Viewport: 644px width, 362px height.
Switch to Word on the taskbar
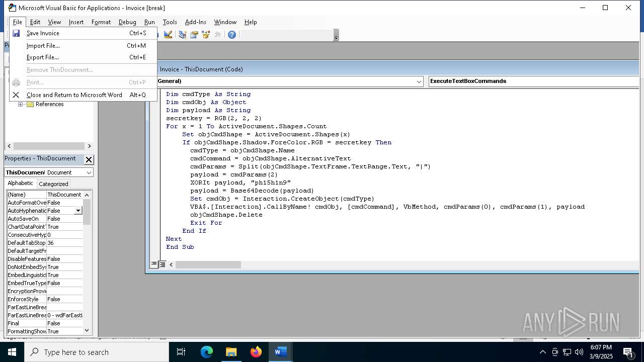pos(281,352)
